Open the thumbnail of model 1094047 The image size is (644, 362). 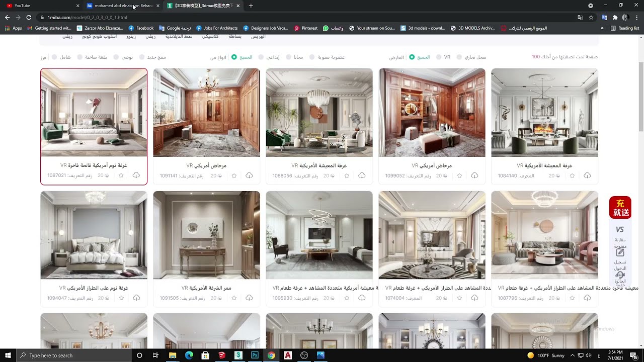[x=94, y=235]
